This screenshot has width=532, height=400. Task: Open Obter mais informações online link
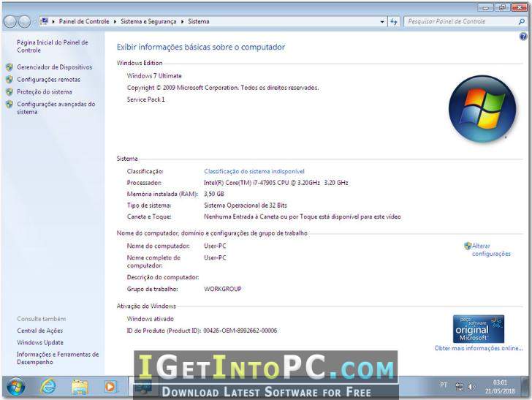[x=479, y=348]
